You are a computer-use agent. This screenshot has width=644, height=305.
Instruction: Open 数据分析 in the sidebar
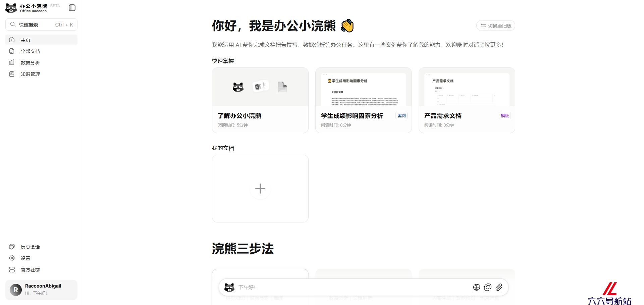pos(41,62)
